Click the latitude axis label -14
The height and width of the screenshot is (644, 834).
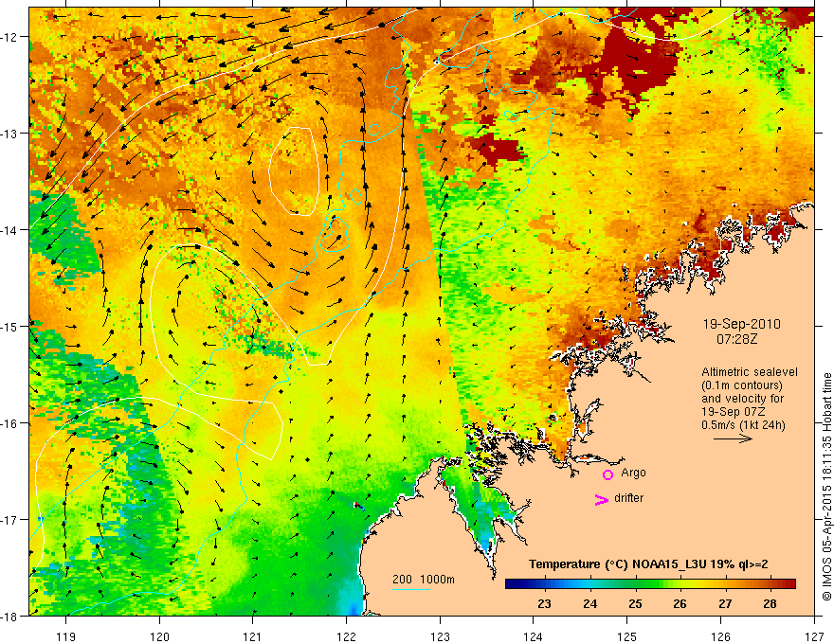pyautogui.click(x=9, y=230)
